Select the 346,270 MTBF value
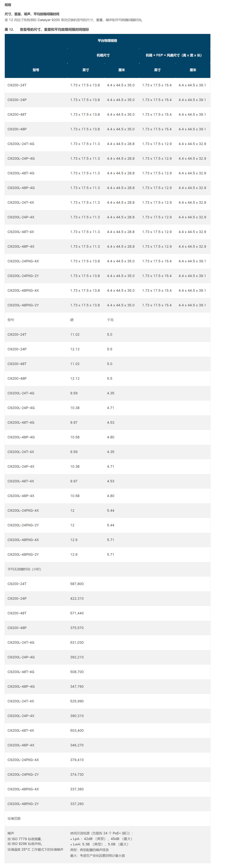This screenshot has height=868, width=228. pyautogui.click(x=77, y=745)
